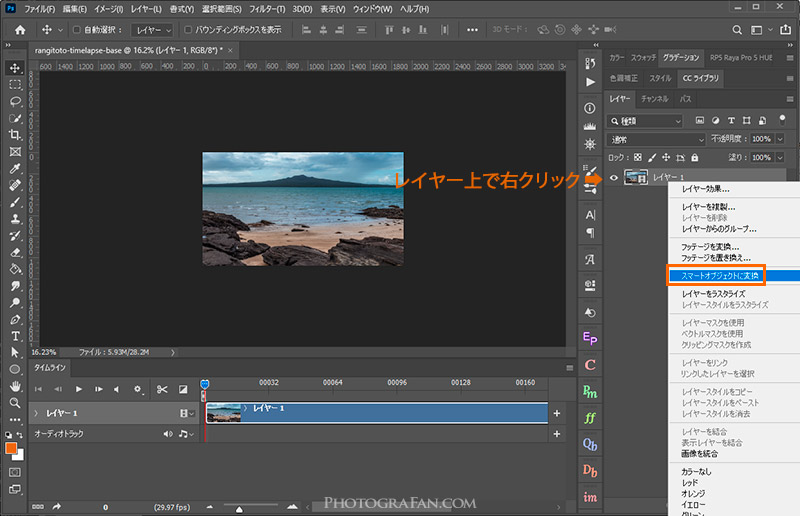Click the blue playhead marker in timeline

205,384
